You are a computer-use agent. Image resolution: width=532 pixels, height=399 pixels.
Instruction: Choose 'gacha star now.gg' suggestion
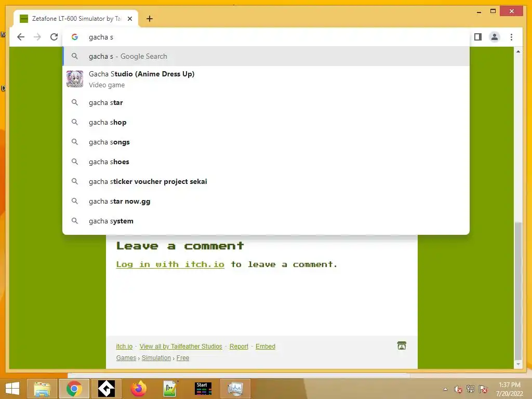tap(266, 201)
